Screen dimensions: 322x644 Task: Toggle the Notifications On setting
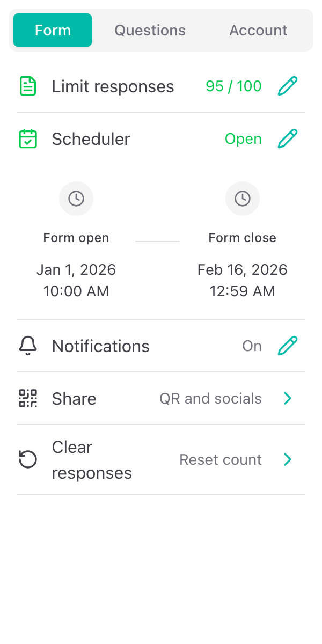pos(252,346)
